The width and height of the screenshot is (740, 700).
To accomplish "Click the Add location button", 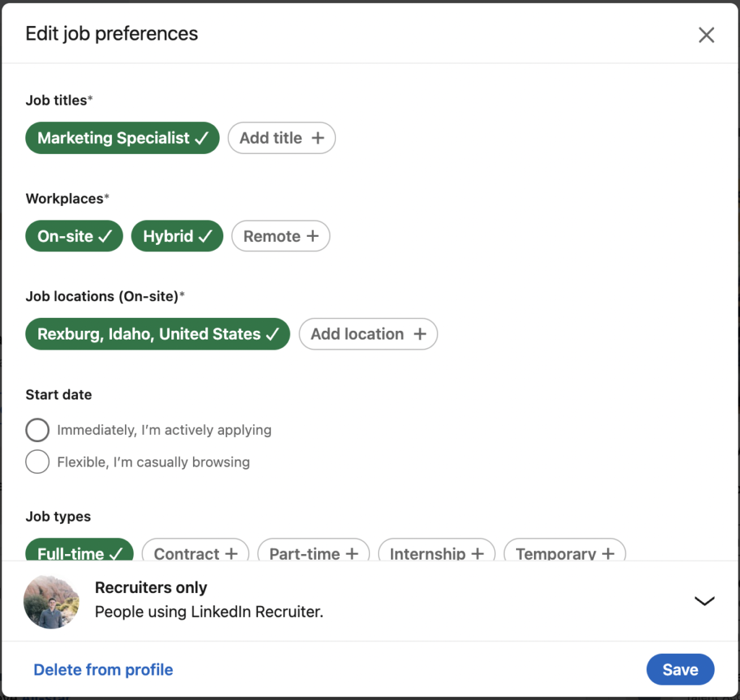I will [368, 334].
